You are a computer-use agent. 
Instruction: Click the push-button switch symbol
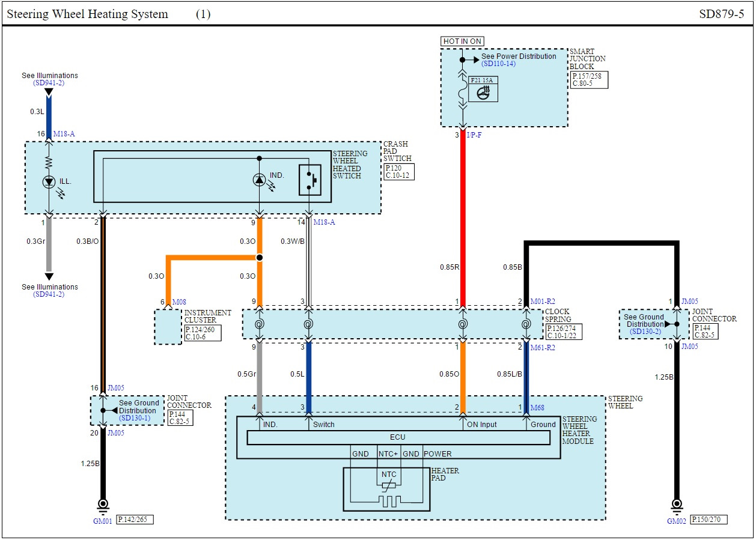(310, 180)
